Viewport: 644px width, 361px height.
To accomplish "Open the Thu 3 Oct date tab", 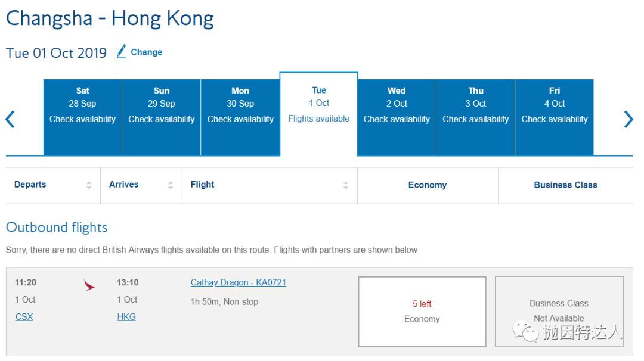I will pos(476,117).
